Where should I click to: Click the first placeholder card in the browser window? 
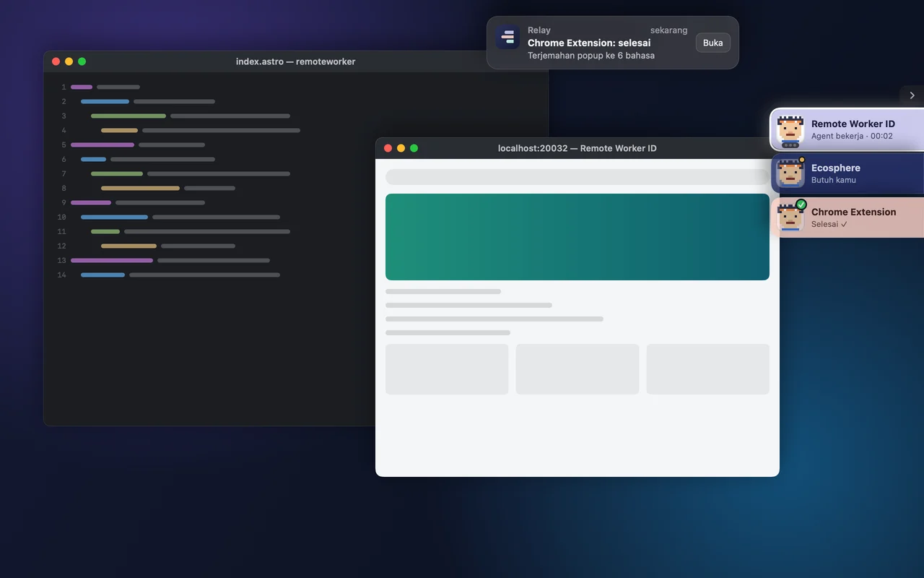coord(447,369)
